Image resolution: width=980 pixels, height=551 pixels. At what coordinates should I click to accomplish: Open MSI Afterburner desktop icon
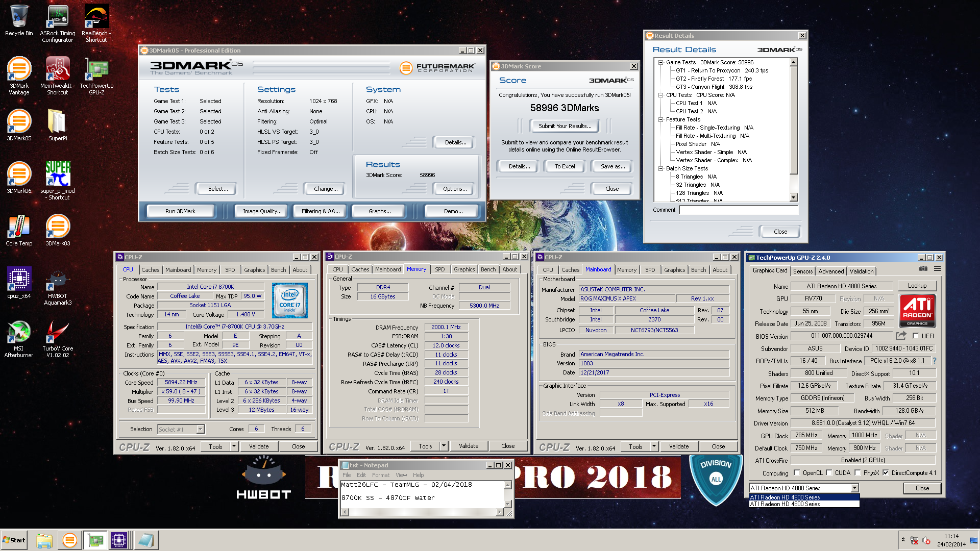point(19,339)
